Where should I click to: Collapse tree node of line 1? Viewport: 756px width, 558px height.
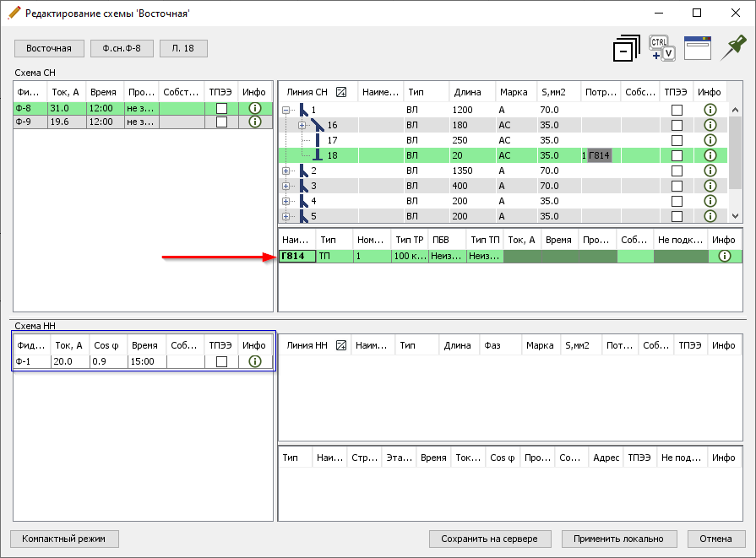click(x=286, y=110)
